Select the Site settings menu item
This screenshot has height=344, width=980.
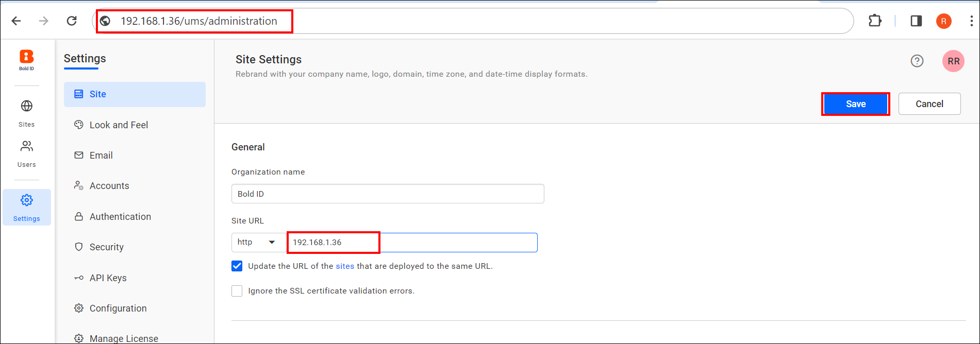point(135,94)
